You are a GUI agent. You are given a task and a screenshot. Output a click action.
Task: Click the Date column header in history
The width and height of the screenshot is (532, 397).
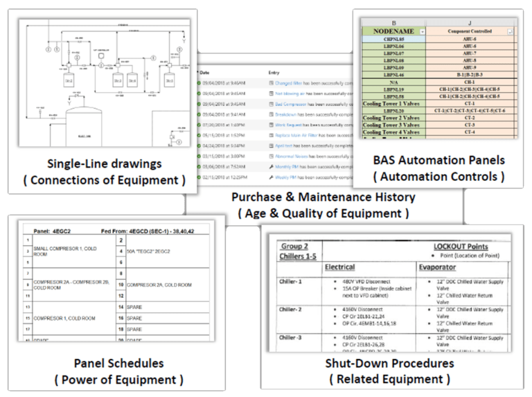(204, 73)
